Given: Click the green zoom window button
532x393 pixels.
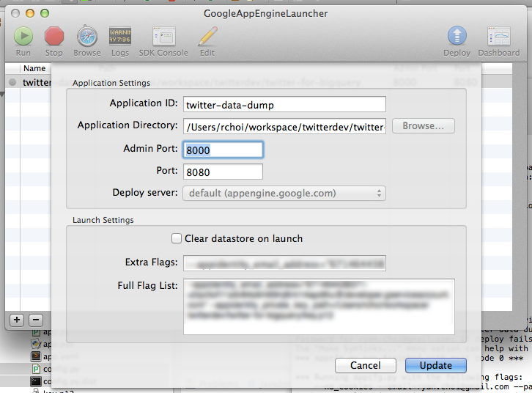Looking at the screenshot, I should (x=45, y=13).
